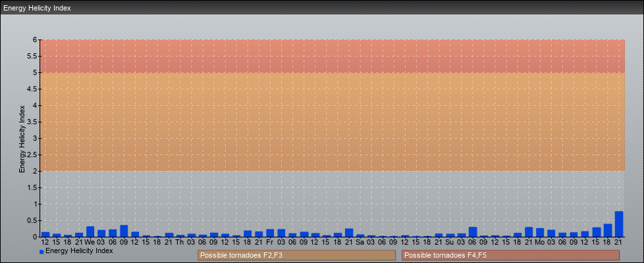Click the Possible tornadoes F2,F3 legend box
644x263 pixels.
point(296,255)
